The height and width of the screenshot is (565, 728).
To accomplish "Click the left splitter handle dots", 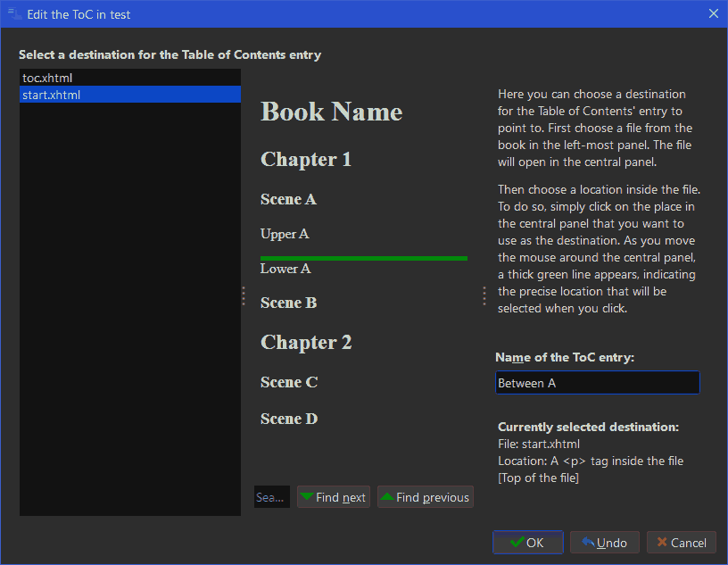I will [244, 296].
